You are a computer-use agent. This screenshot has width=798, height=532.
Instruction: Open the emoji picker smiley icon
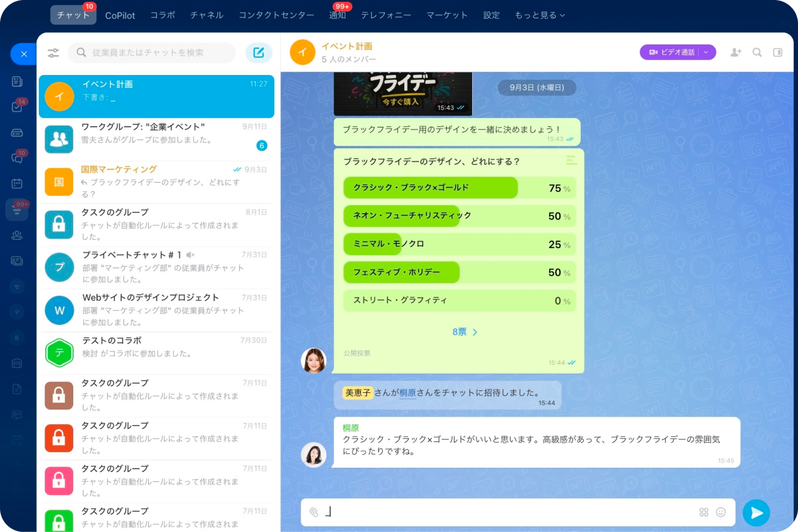click(721, 512)
